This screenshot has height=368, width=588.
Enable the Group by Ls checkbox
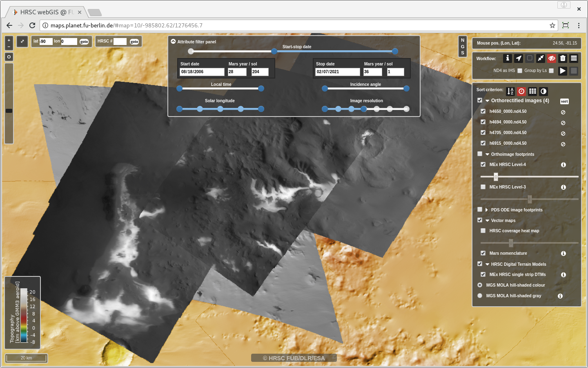(551, 71)
